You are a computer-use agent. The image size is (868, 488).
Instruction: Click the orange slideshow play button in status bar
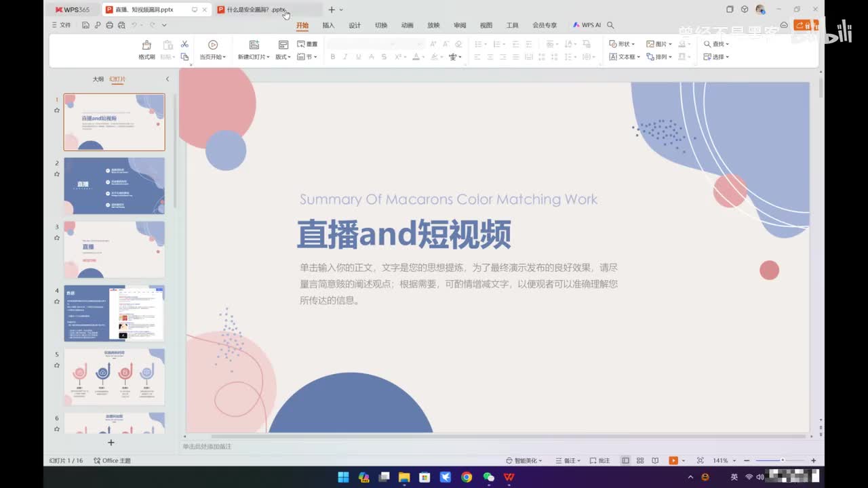point(673,460)
